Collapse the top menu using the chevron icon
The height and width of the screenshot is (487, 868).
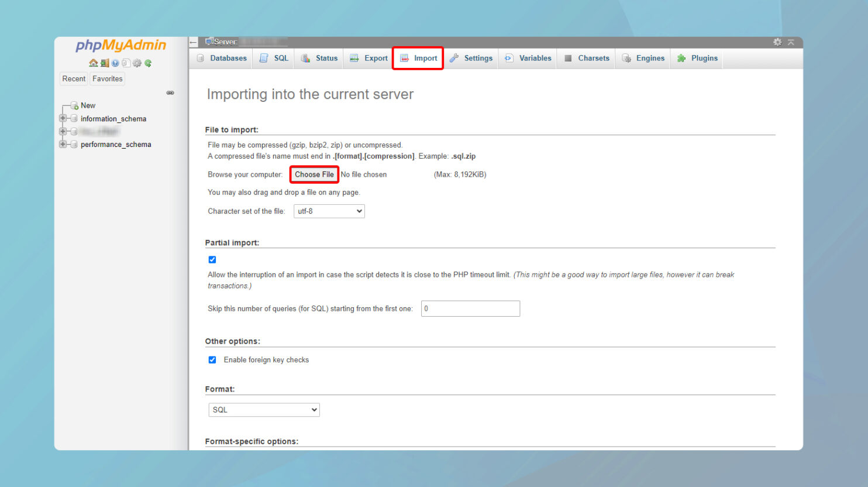[x=791, y=42]
